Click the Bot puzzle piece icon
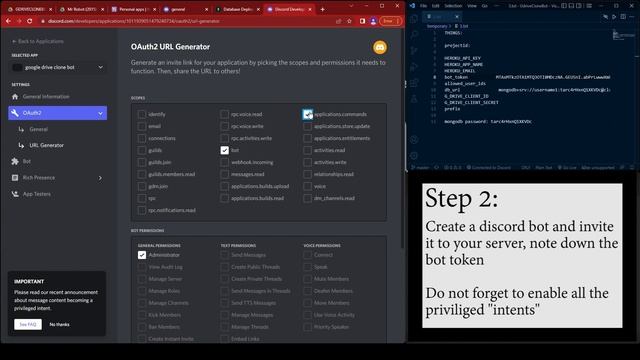Image resolution: width=640 pixels, height=360 pixels. coord(15,162)
